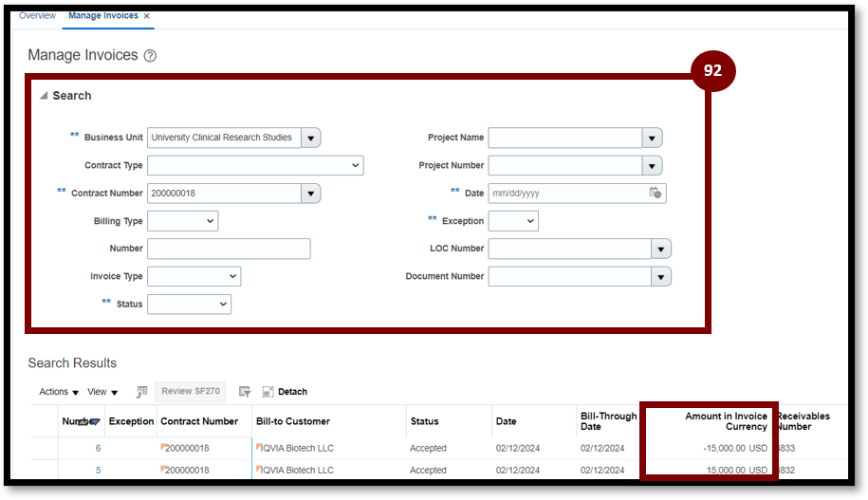This screenshot has width=868, height=500.
Task: Click IQVIA Biotech LLC in invoice 6 row
Action: 297,449
